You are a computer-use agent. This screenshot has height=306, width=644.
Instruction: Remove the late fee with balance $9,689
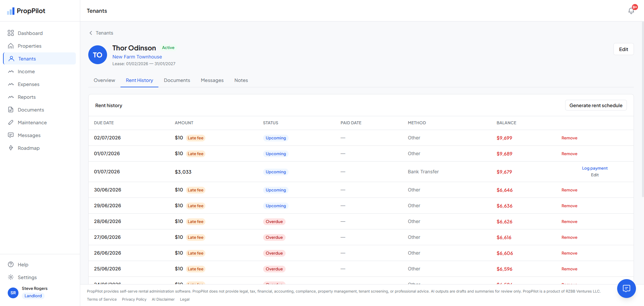tap(569, 154)
